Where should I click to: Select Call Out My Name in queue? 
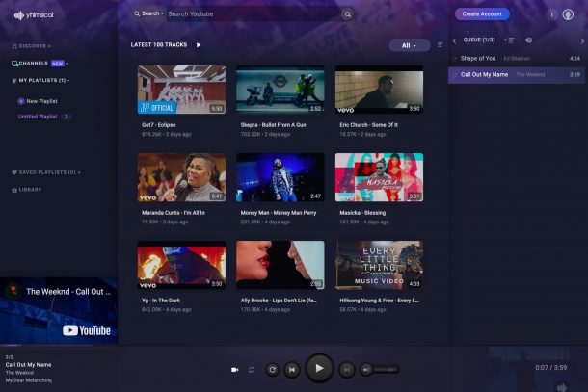(x=517, y=75)
